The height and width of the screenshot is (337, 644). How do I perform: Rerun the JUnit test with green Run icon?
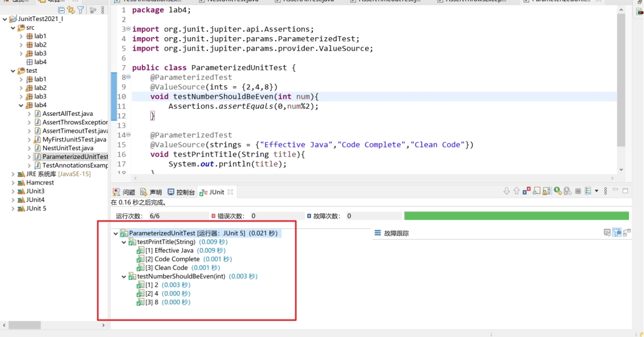click(x=557, y=191)
